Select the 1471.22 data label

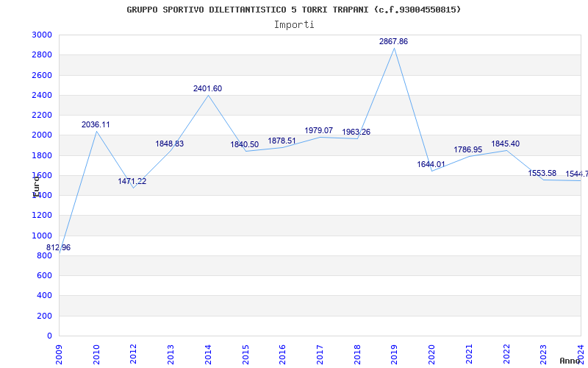[132, 181]
